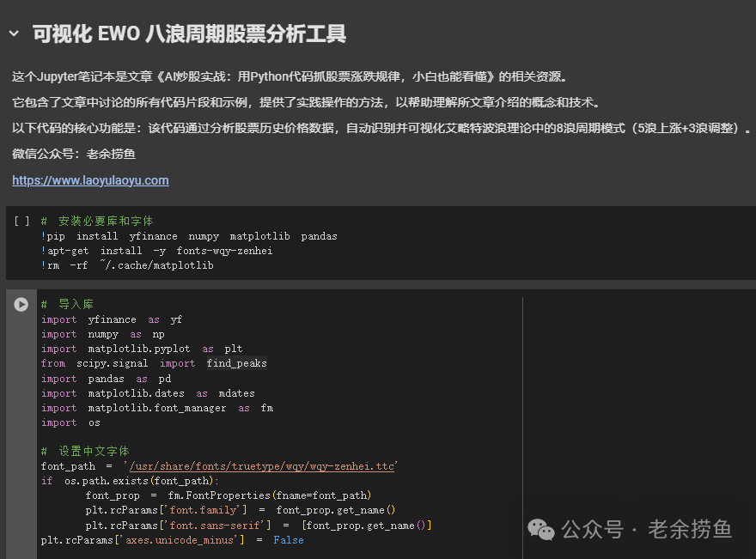Click the line "if os.path.exists(font_path):"
Viewport: 756px width, 559px height.
[x=130, y=481]
